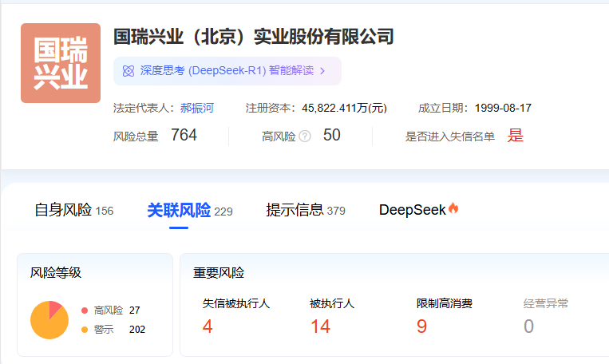This screenshot has width=609, height=364.
Task: Open the 失信被执行人 count 4
Action: click(208, 326)
